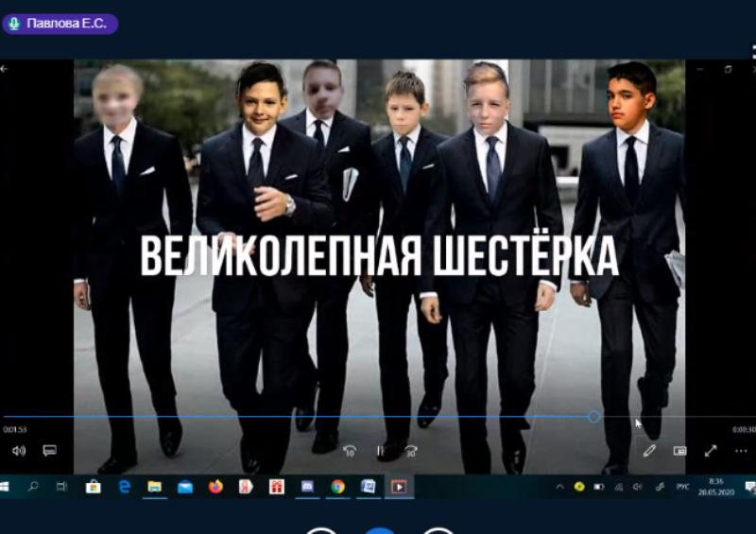Open the three-dots more options menu
The width and height of the screenshot is (756, 534).
[x=741, y=451]
